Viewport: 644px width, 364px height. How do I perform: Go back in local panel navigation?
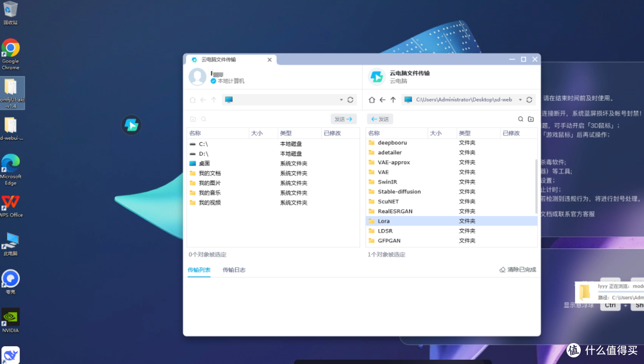click(x=203, y=100)
